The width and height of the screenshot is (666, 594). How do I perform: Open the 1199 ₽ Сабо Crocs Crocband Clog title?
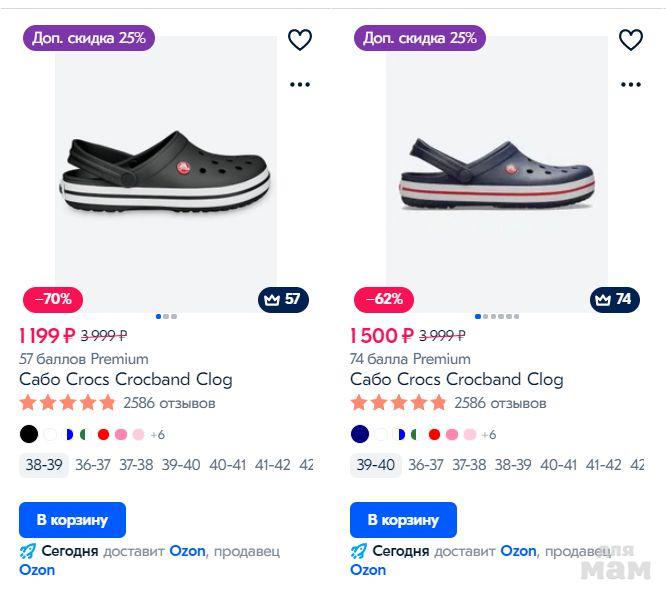coord(126,380)
